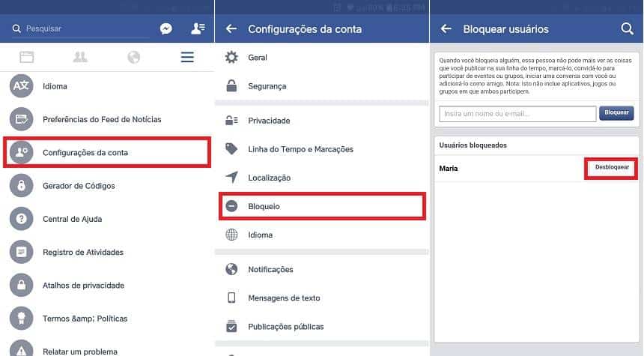Tap the Notificações globe icon
Viewport: 644px width, 356px height.
[231, 269]
